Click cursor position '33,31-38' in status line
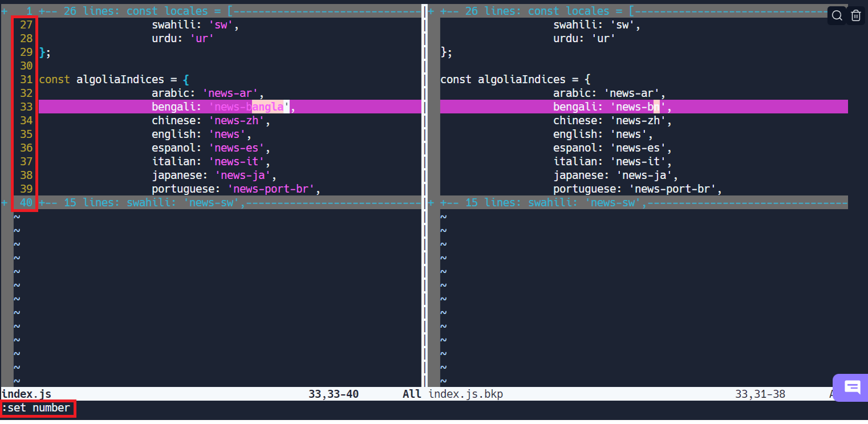Viewport: 868px width, 424px height. coord(760,394)
